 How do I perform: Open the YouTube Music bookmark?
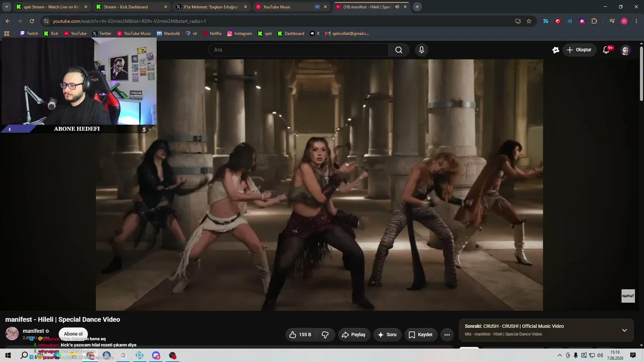[134, 34]
